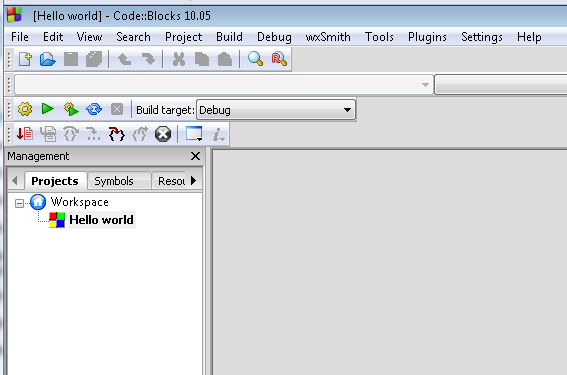This screenshot has height=375, width=567.
Task: Click the Abort build icon
Action: (117, 109)
